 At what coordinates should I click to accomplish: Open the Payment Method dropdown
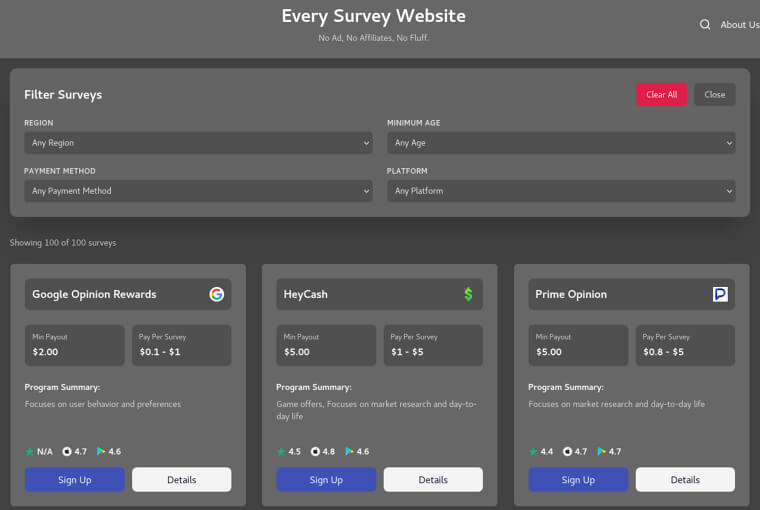(x=198, y=191)
